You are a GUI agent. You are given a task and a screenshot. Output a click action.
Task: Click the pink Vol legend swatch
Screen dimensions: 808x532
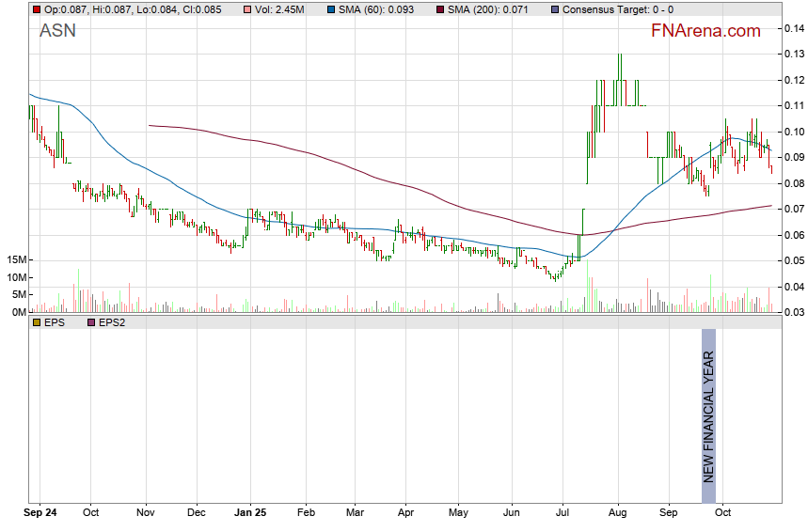[x=247, y=9]
